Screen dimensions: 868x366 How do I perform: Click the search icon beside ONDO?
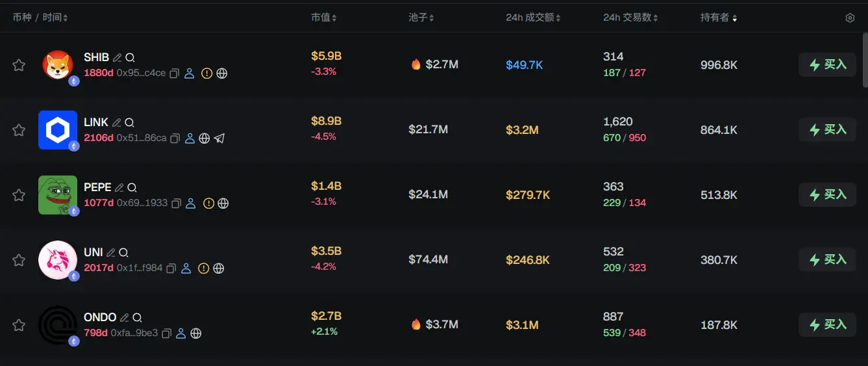point(137,318)
